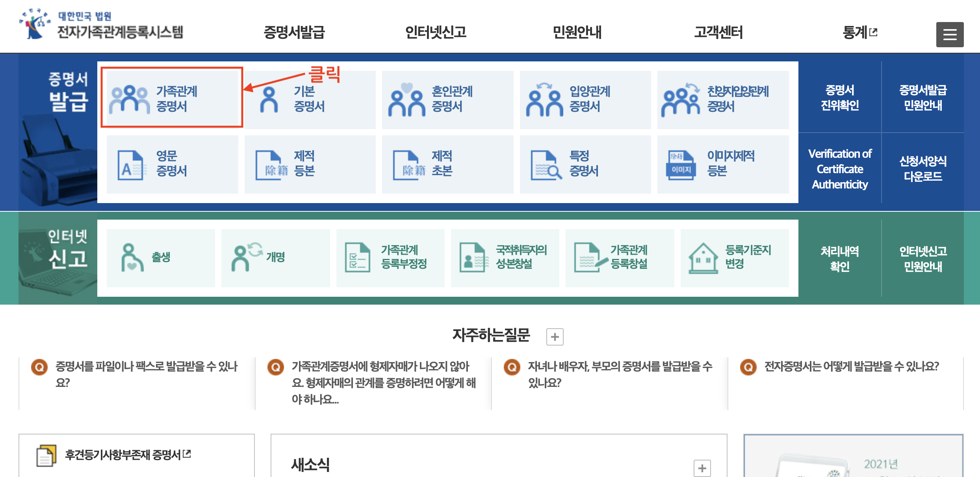Click the court logo at top left
This screenshot has width=980, height=477.
tap(35, 24)
